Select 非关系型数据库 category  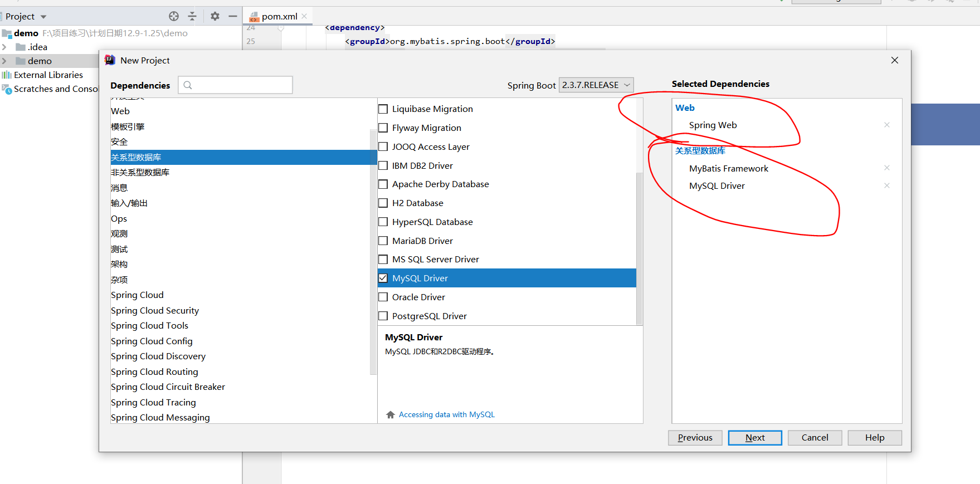point(140,173)
